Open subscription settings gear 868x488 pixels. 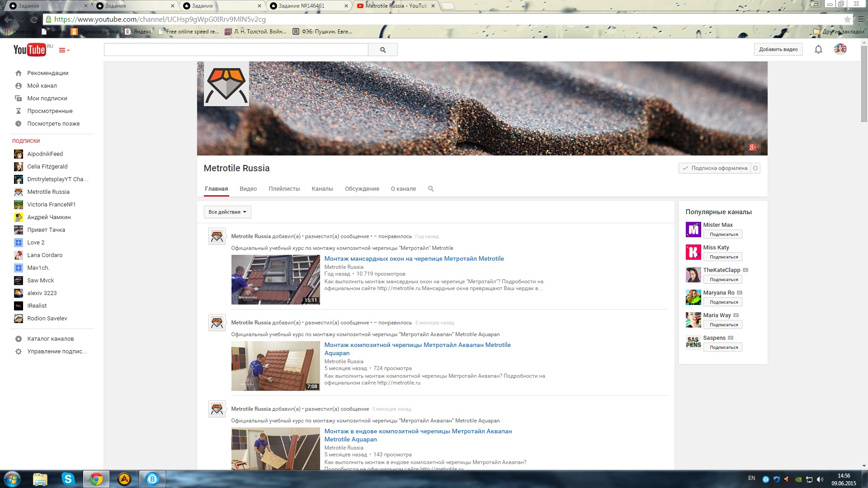pos(755,168)
